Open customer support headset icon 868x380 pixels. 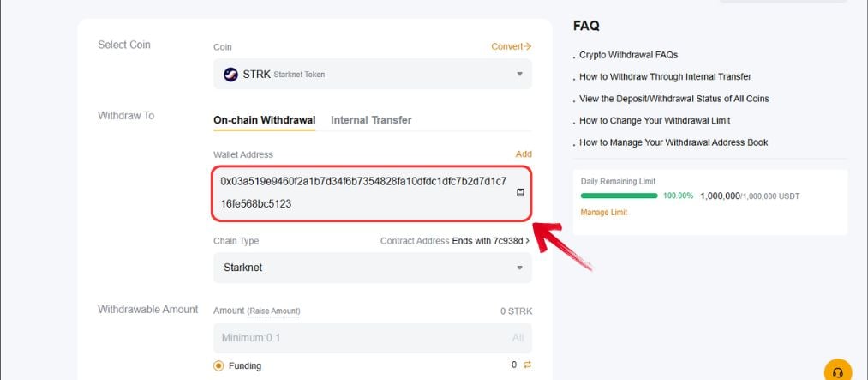[837, 371]
